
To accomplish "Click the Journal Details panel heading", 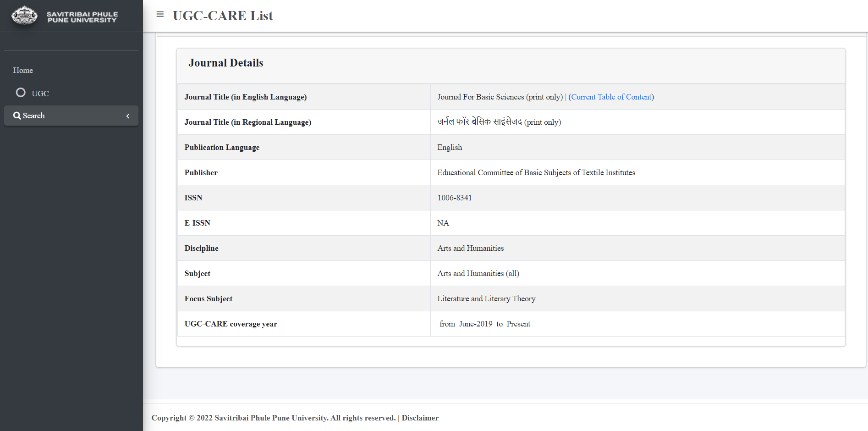I will [226, 63].
